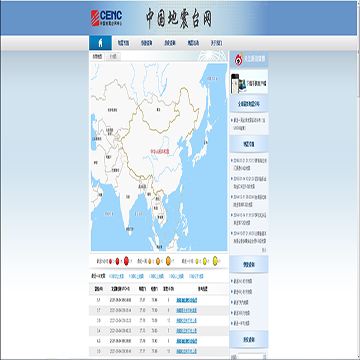Open the last magnitude filter link above the table
The width and height of the screenshot is (360, 360).
pos(196,276)
